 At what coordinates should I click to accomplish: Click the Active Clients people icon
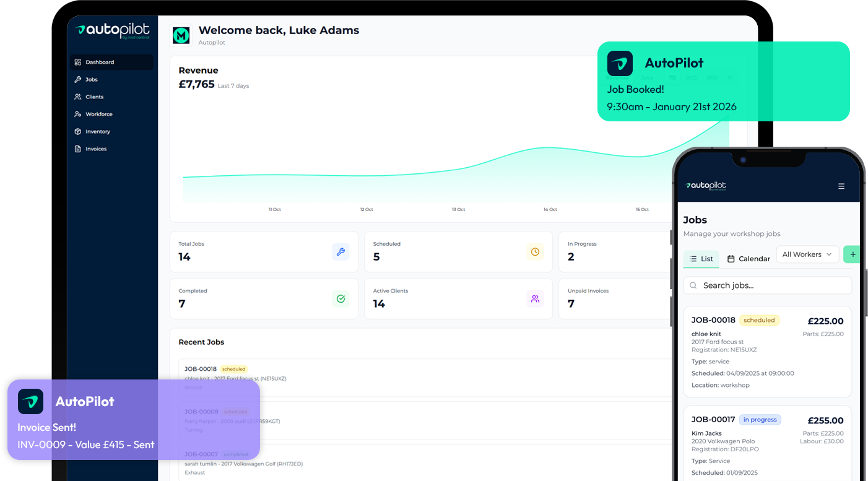(535, 299)
